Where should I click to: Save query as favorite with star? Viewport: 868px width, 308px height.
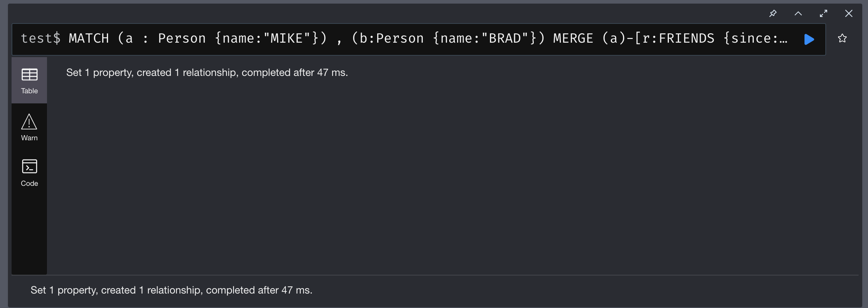pos(842,38)
